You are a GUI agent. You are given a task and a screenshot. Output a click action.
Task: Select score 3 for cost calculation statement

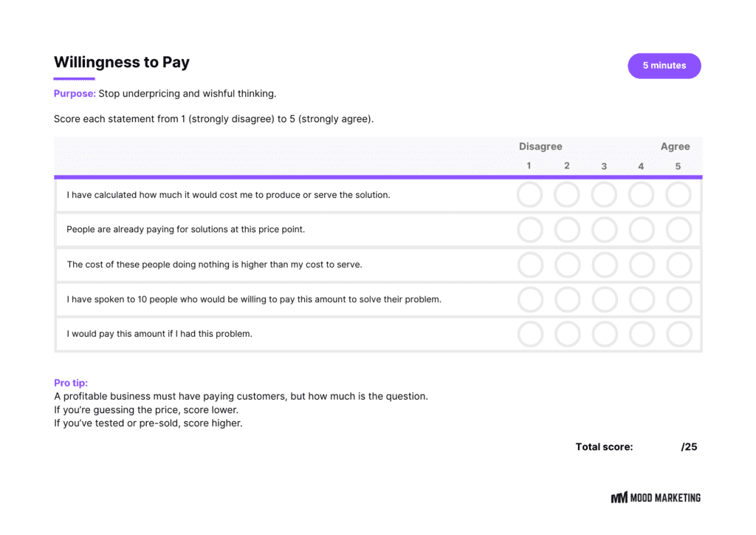(x=604, y=195)
